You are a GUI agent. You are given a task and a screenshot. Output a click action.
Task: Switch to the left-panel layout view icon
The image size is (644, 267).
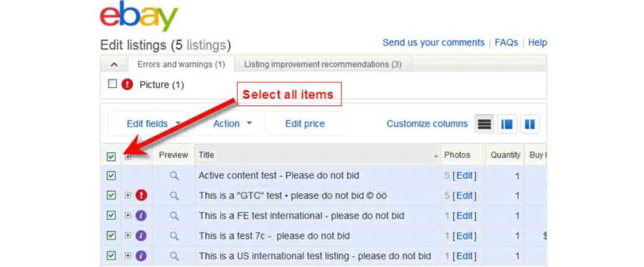tap(506, 124)
